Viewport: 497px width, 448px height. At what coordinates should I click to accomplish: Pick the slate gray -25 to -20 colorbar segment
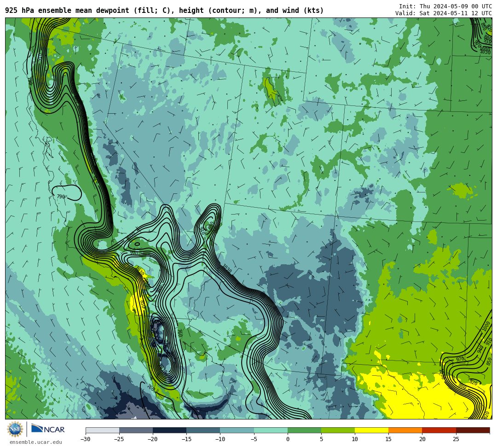tap(136, 430)
